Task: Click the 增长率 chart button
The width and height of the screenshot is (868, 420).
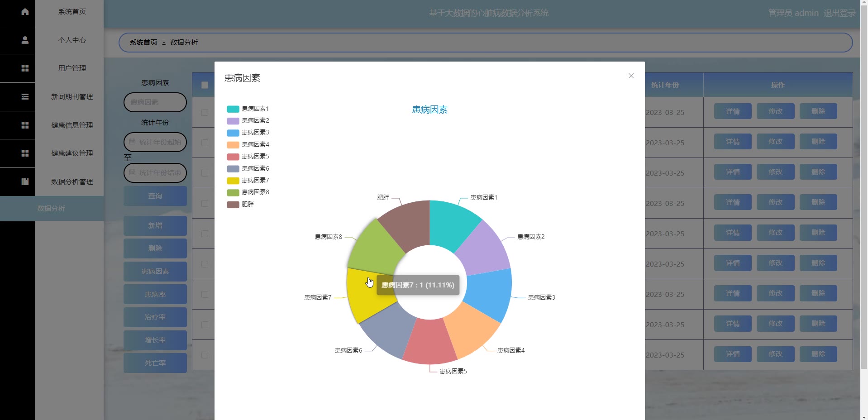Action: (155, 340)
